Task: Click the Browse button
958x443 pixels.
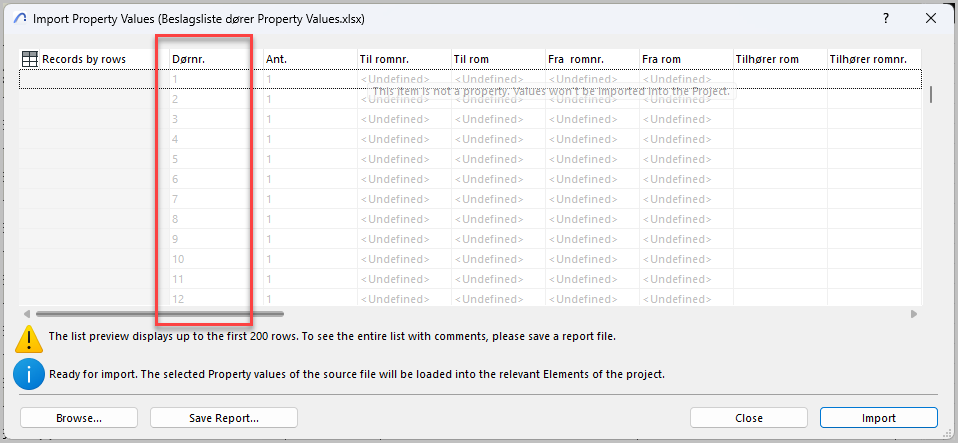Action: pyautogui.click(x=79, y=418)
